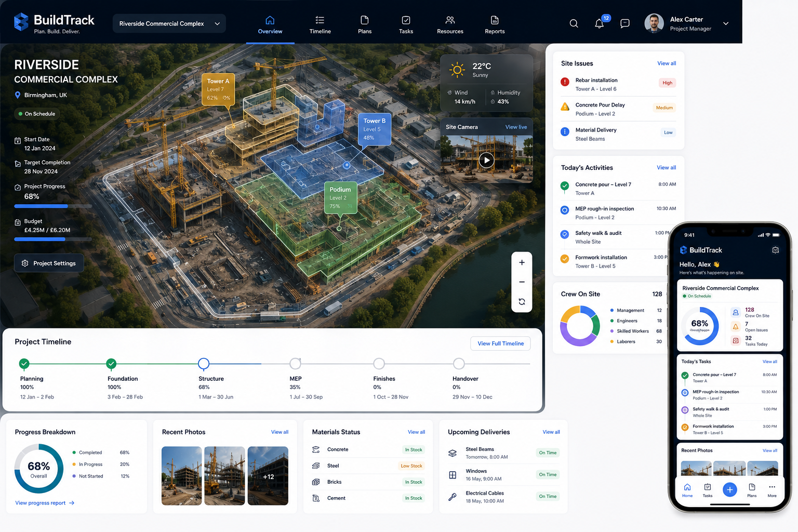Click the Start Date calendar icon
Screen dimensions: 798x532
click(x=18, y=140)
